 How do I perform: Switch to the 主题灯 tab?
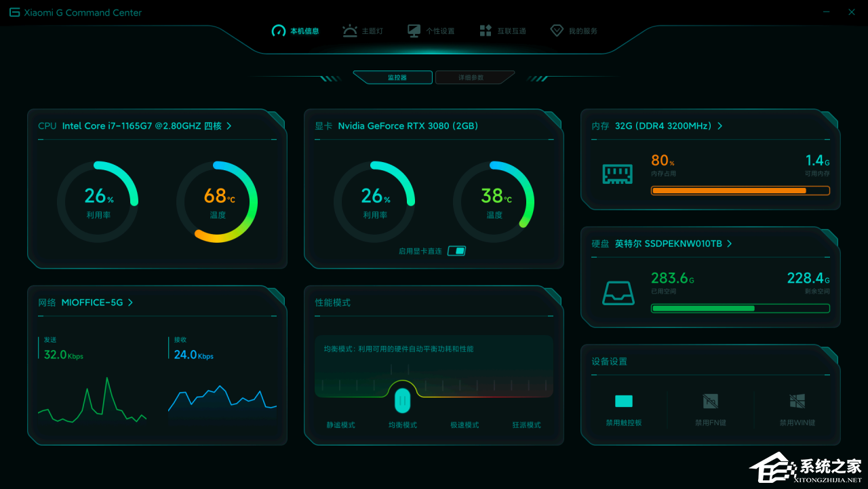(362, 31)
